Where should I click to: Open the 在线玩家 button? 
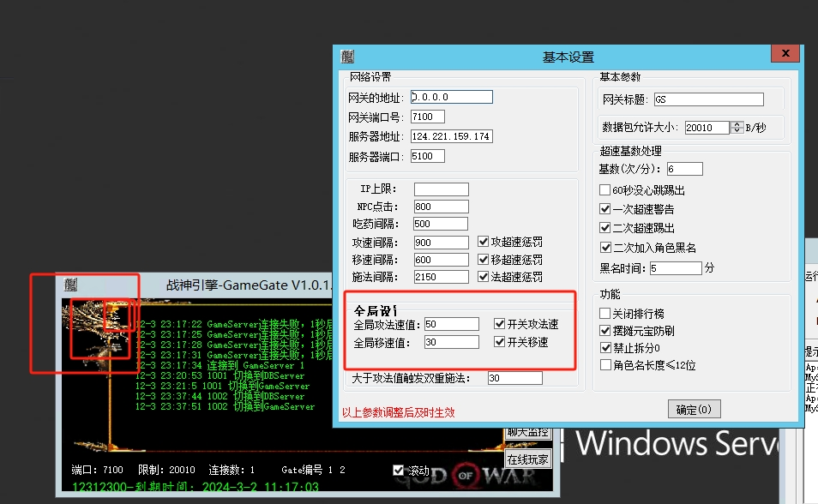coord(526,459)
